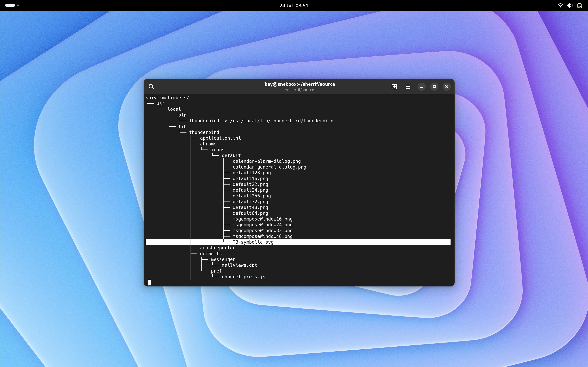Click the terminal title ikey@snekbox
The height and width of the screenshot is (367, 588).
[x=299, y=84]
